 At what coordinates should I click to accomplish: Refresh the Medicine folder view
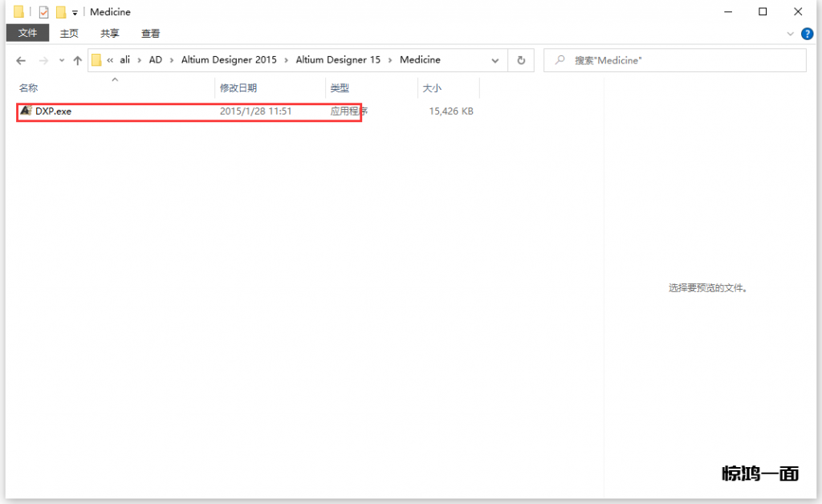(521, 60)
